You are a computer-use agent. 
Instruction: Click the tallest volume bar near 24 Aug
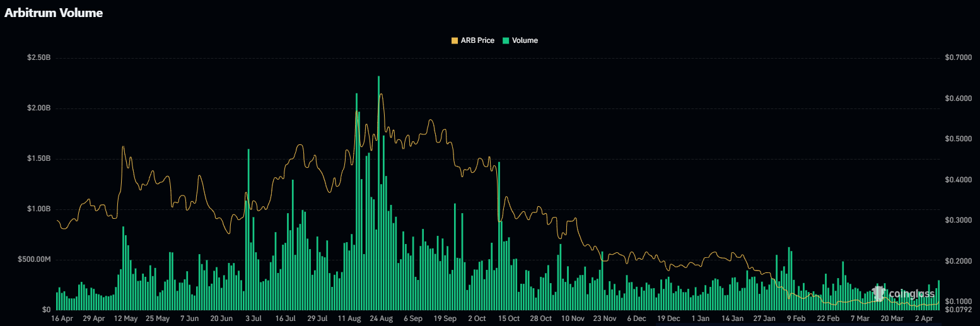pyautogui.click(x=378, y=189)
